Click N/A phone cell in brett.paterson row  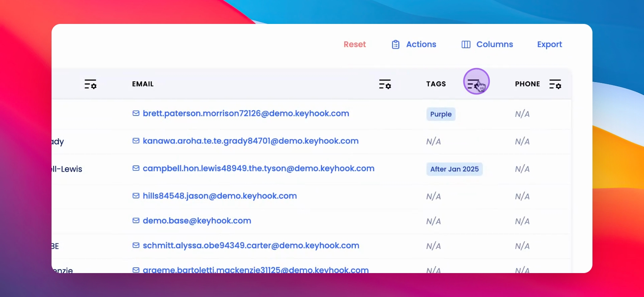pyautogui.click(x=522, y=114)
